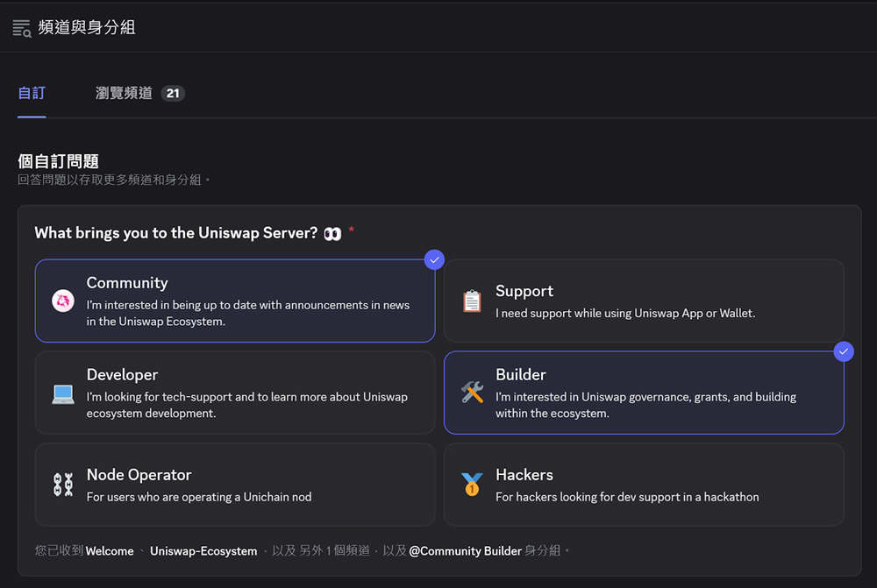
Task: Click the laptop icon on Developer card
Action: coord(61,393)
